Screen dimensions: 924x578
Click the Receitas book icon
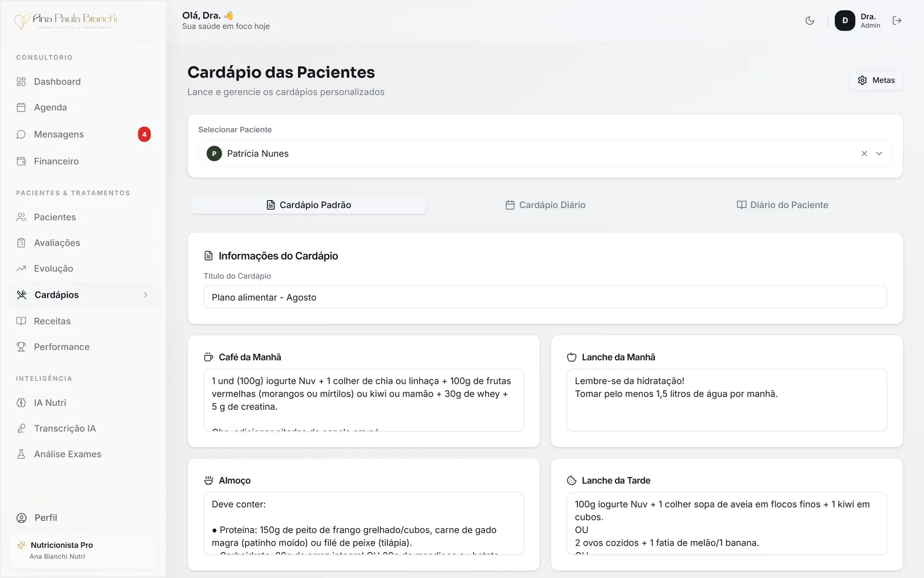pos(21,321)
